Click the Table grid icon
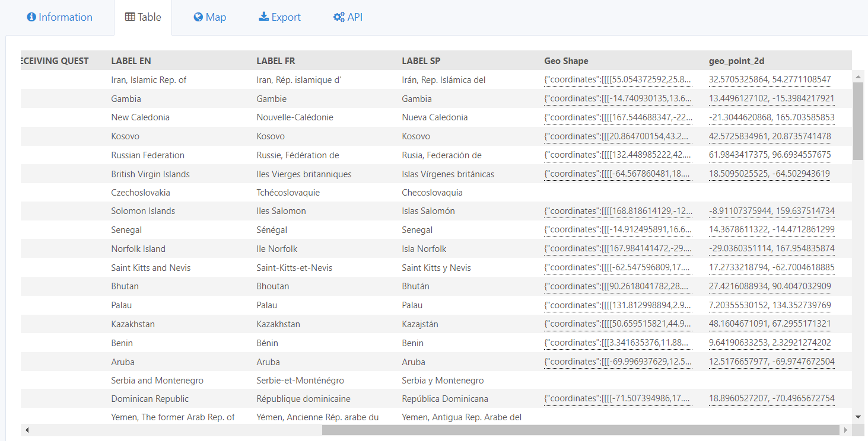The height and width of the screenshot is (441, 868). point(130,17)
